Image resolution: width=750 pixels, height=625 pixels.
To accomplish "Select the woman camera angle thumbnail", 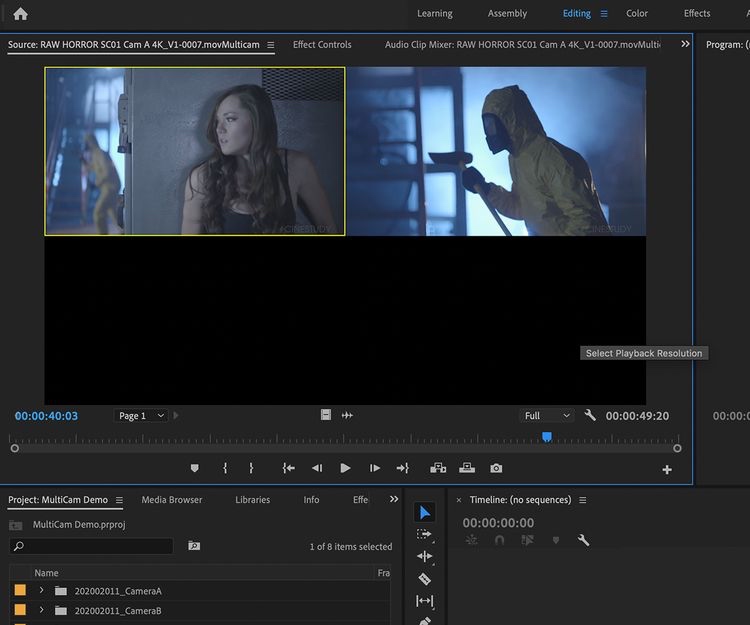I will 195,151.
